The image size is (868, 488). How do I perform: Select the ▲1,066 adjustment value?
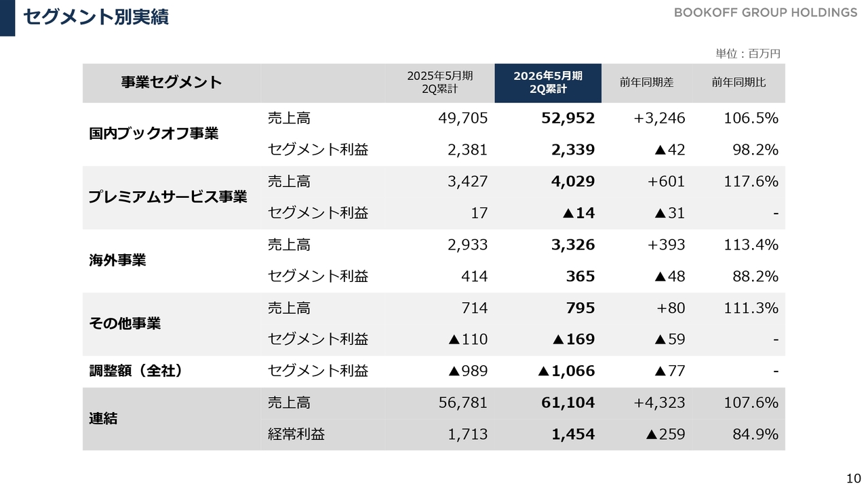pyautogui.click(x=566, y=371)
